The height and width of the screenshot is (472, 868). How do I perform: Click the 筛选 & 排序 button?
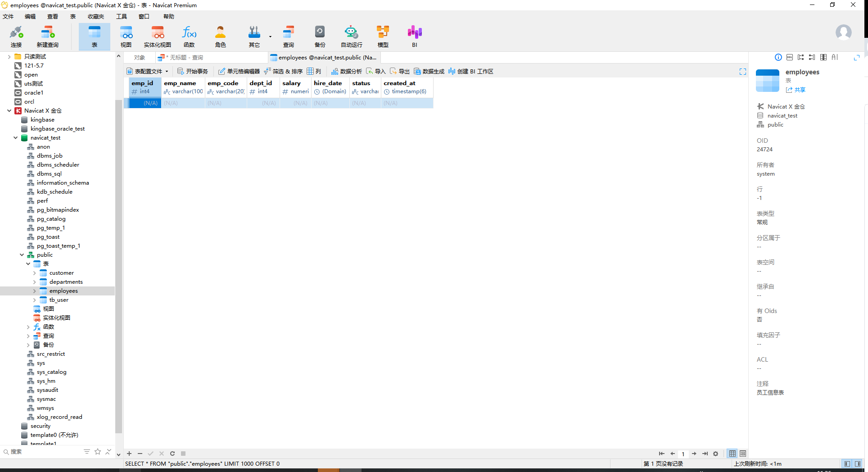click(283, 72)
